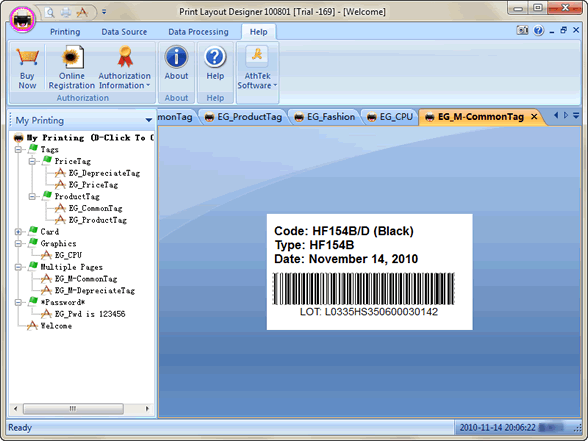Select EG_M-CommonTag document tab
This screenshot has width=588, height=441.
pyautogui.click(x=481, y=117)
